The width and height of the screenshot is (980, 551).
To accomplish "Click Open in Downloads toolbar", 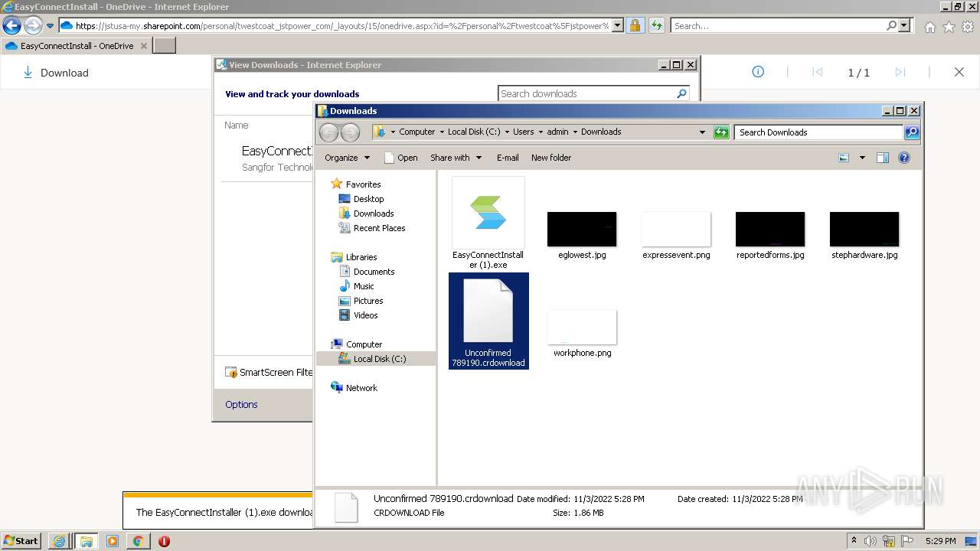I will tap(400, 158).
